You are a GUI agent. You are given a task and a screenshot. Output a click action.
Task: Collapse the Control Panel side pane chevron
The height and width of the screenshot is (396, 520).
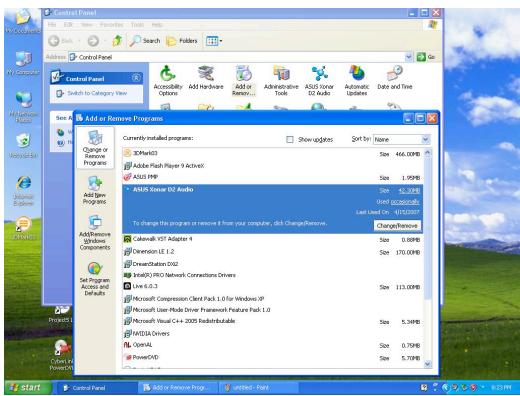click(x=136, y=78)
